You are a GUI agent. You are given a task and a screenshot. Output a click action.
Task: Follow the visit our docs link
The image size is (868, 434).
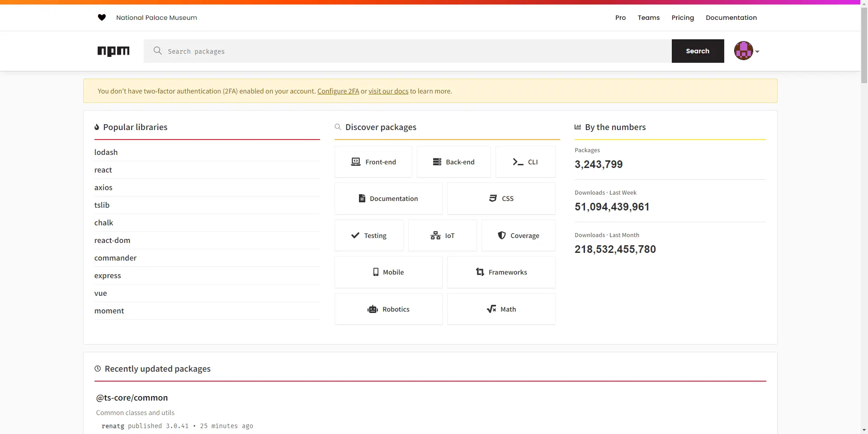coord(388,91)
